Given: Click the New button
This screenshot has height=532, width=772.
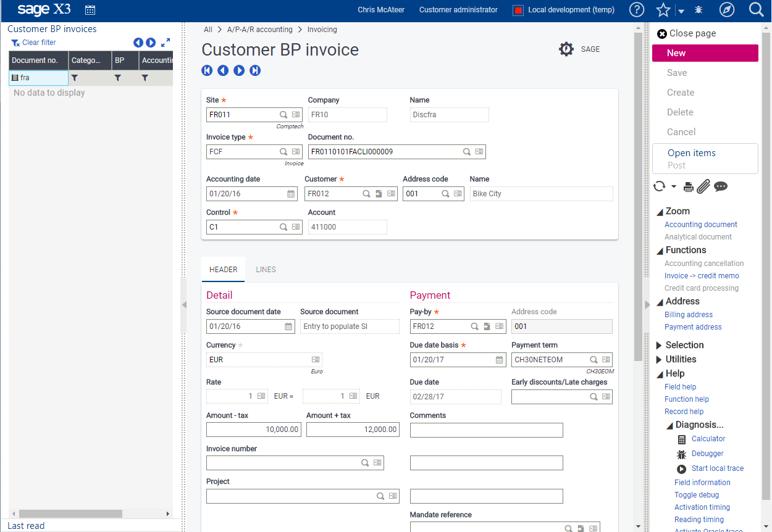Looking at the screenshot, I should (x=705, y=53).
